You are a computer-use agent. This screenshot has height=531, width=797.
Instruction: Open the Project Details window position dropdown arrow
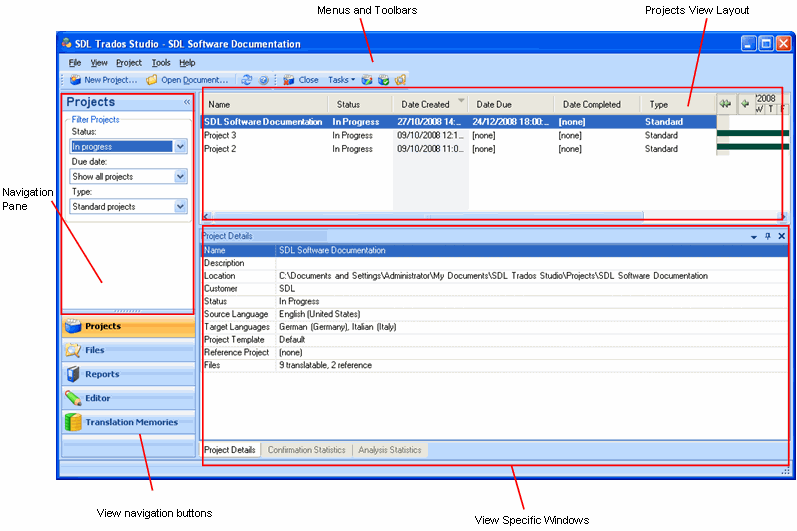tap(754, 237)
